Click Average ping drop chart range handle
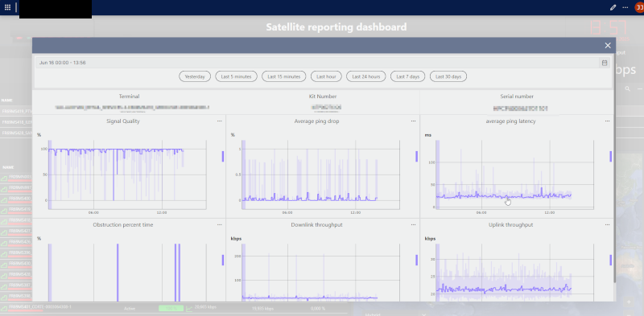The height and width of the screenshot is (316, 644). (416, 156)
